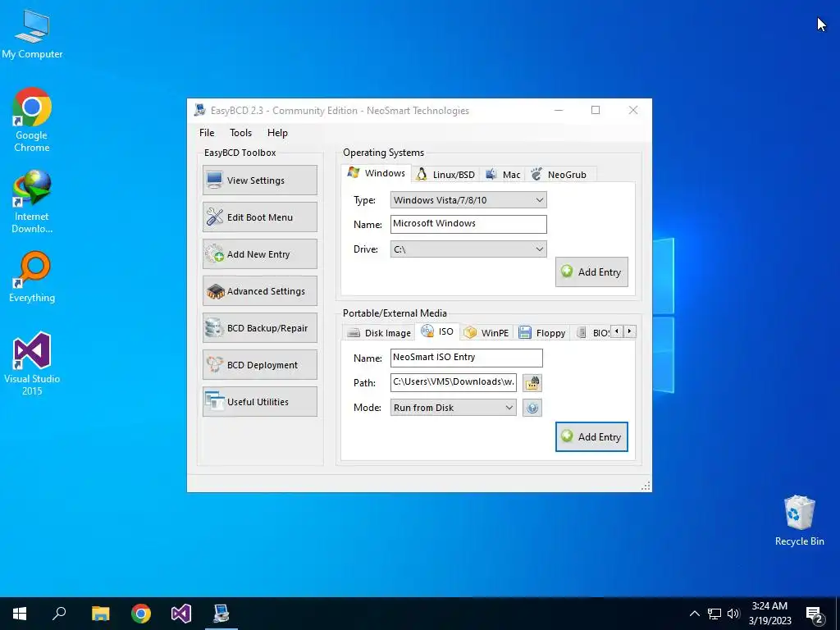
Task: Click the NeoSmart ISO Entry name field
Action: tap(466, 358)
